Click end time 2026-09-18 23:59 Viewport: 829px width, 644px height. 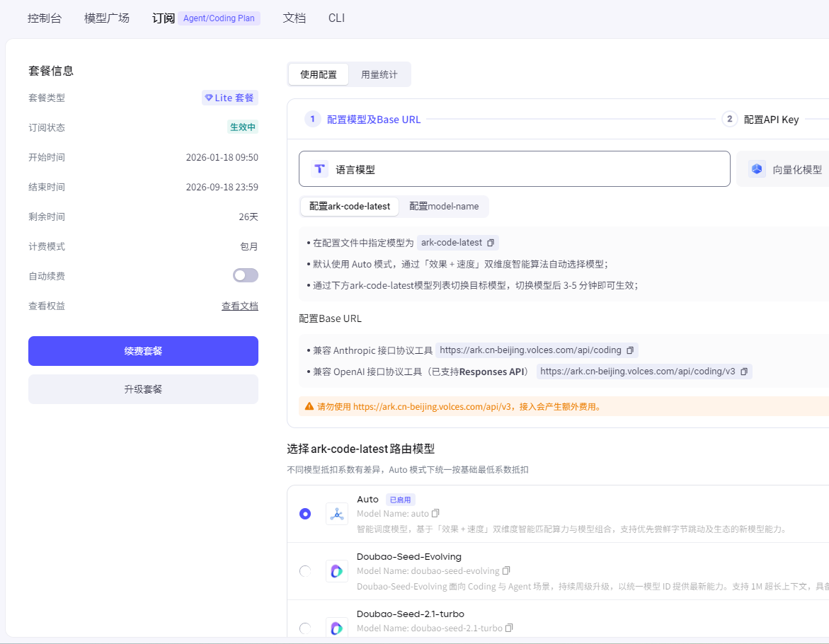222,187
